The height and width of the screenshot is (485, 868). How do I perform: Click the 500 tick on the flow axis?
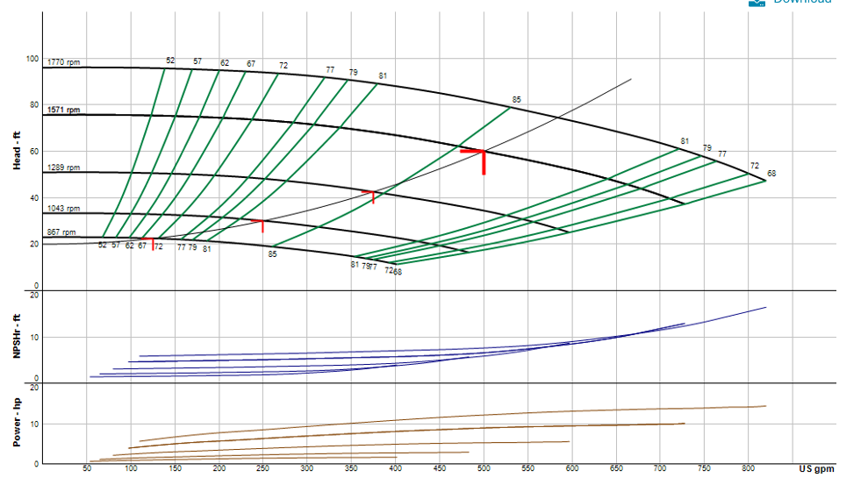484,468
